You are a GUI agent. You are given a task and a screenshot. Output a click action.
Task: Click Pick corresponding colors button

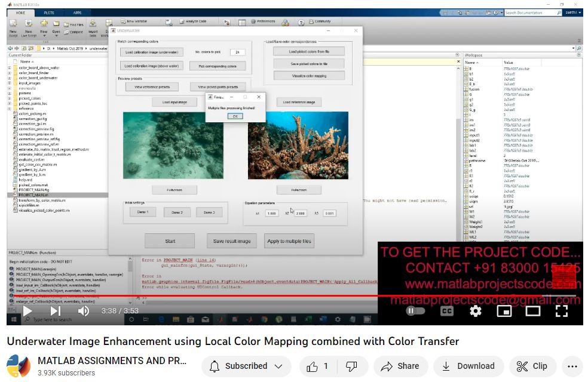coord(218,66)
